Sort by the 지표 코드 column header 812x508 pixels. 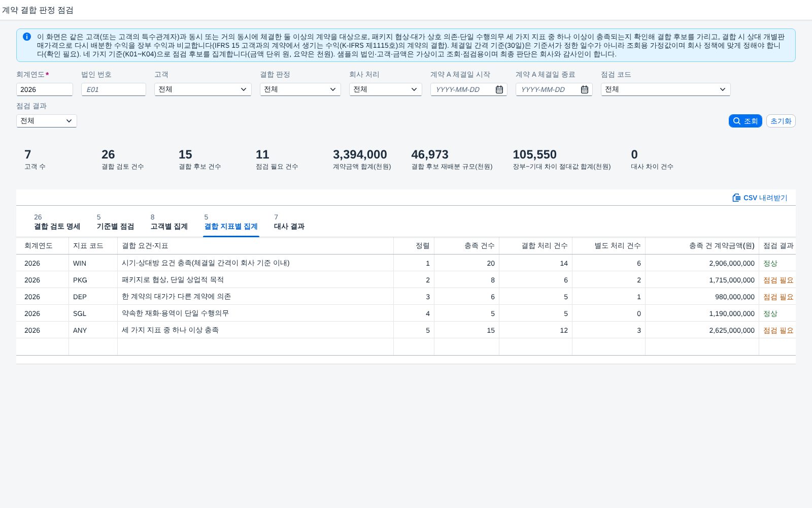pos(93,246)
